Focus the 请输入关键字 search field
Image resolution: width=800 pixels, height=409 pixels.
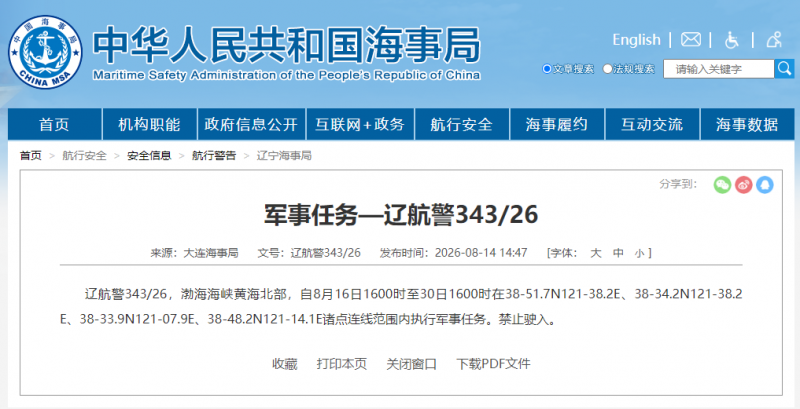tap(718, 69)
